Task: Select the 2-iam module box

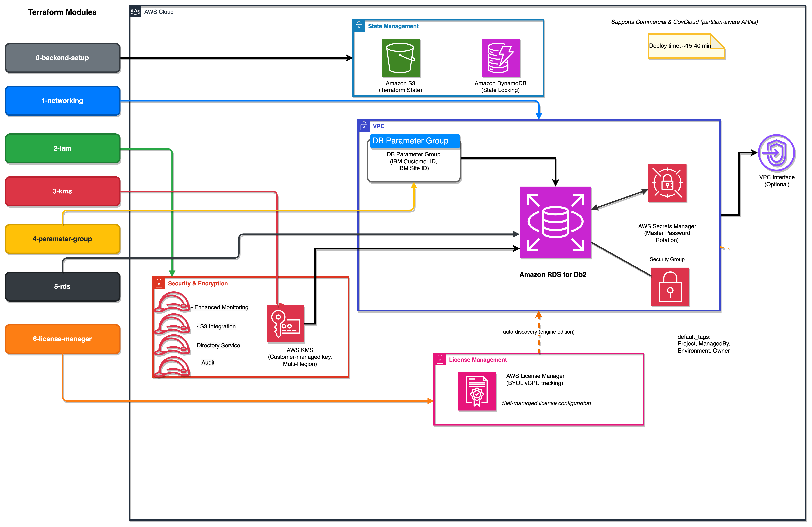Action: 62,148
